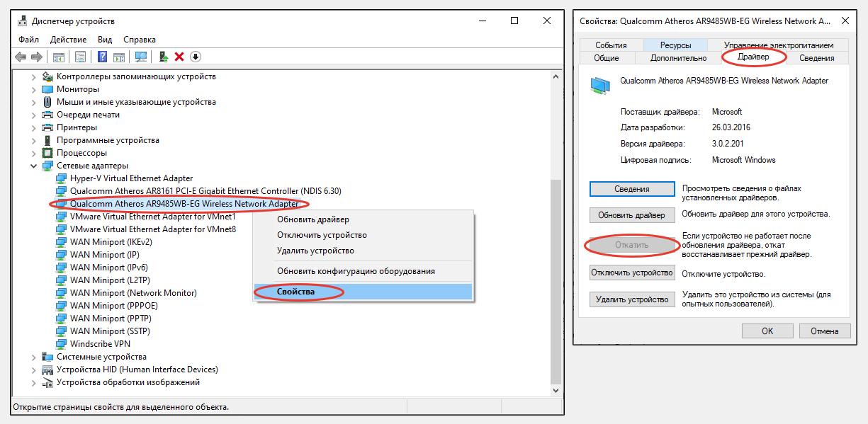
Task: Open the Файл menu
Action: [x=29, y=40]
